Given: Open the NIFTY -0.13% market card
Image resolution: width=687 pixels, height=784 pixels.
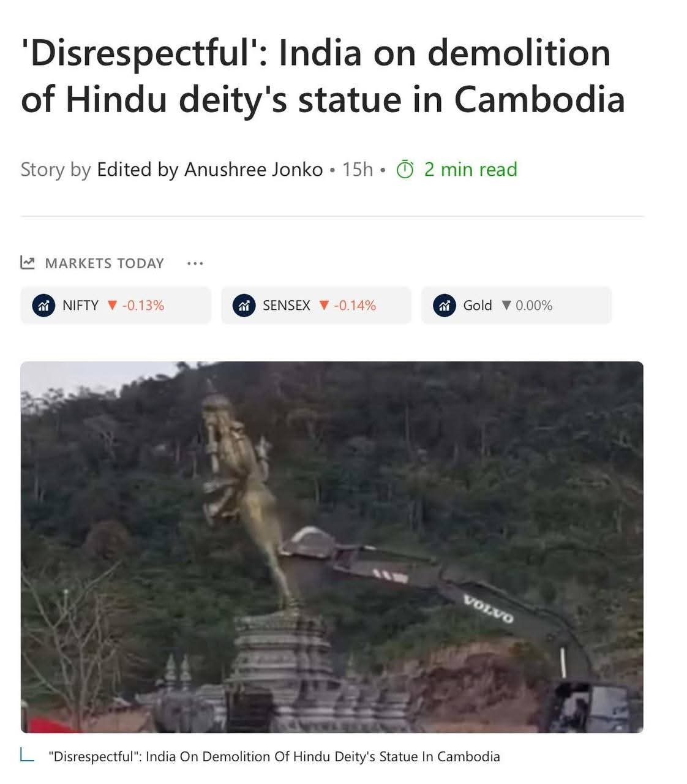Looking at the screenshot, I should click(116, 305).
